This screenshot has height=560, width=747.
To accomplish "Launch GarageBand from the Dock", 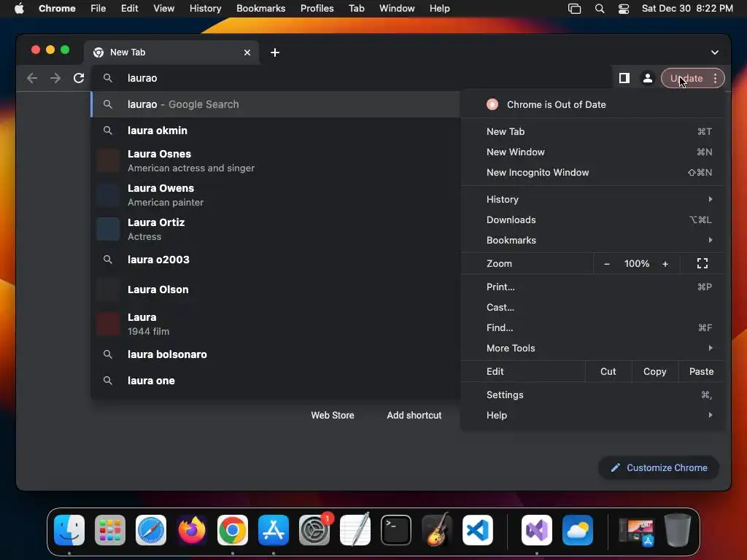I will tap(437, 530).
